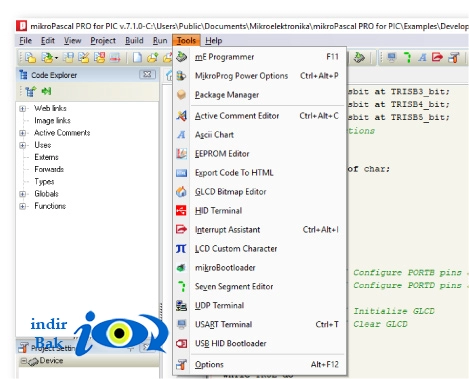This screenshot has height=379, width=469.
Task: Open the View menu
Action: tap(72, 41)
